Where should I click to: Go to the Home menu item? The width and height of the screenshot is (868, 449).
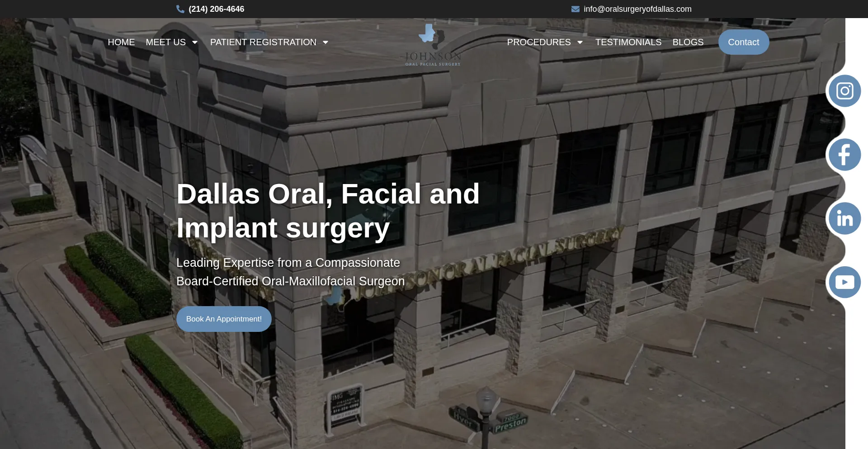coord(121,42)
